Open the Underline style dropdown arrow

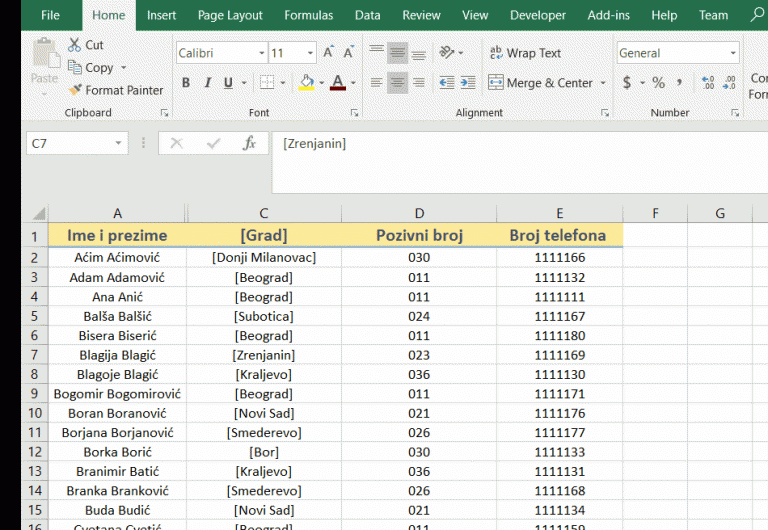[x=244, y=83]
